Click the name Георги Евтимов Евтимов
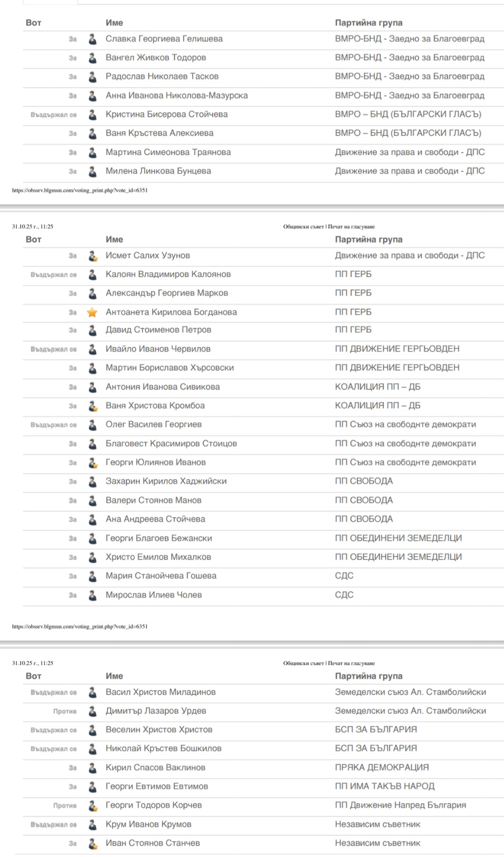This screenshot has width=504, height=857. (156, 786)
